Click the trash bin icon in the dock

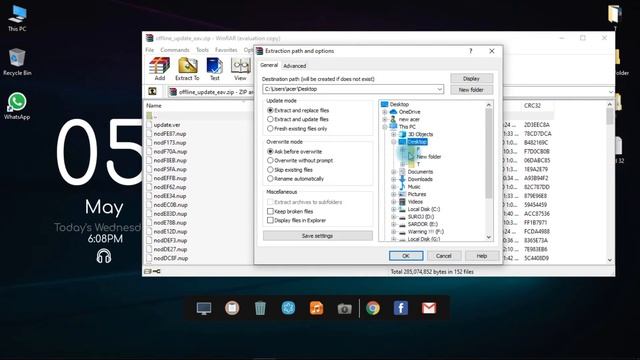click(260, 308)
